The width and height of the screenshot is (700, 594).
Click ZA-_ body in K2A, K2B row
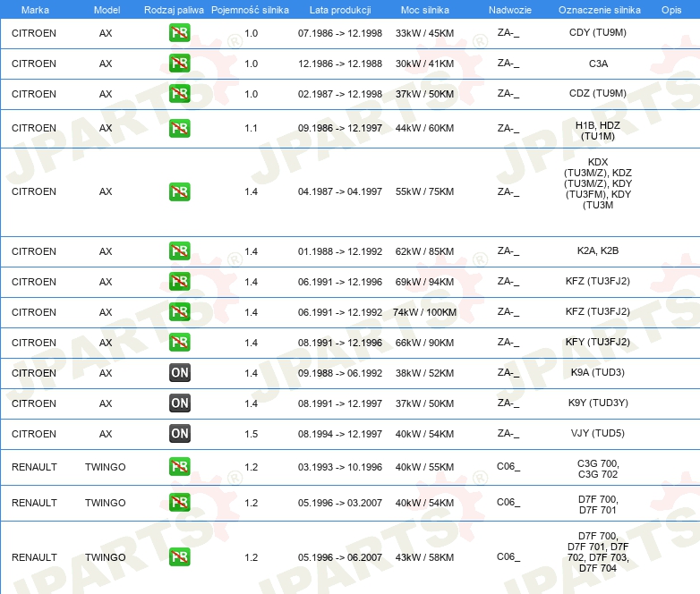point(508,250)
